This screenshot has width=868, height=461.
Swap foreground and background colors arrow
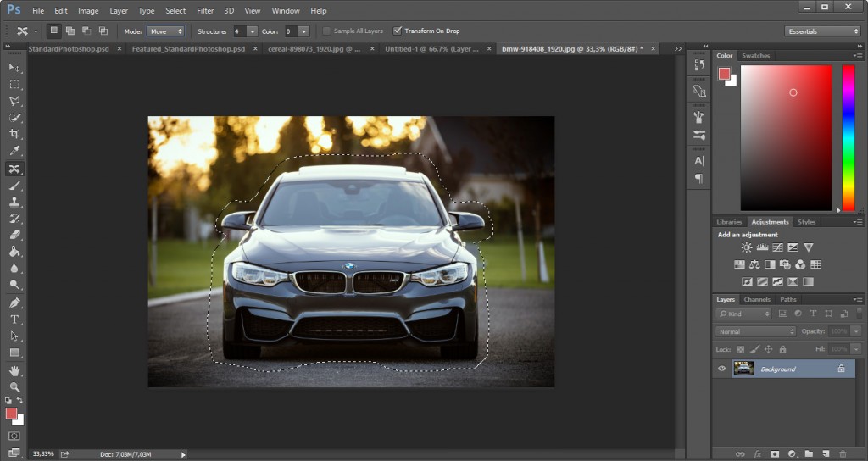(x=20, y=400)
